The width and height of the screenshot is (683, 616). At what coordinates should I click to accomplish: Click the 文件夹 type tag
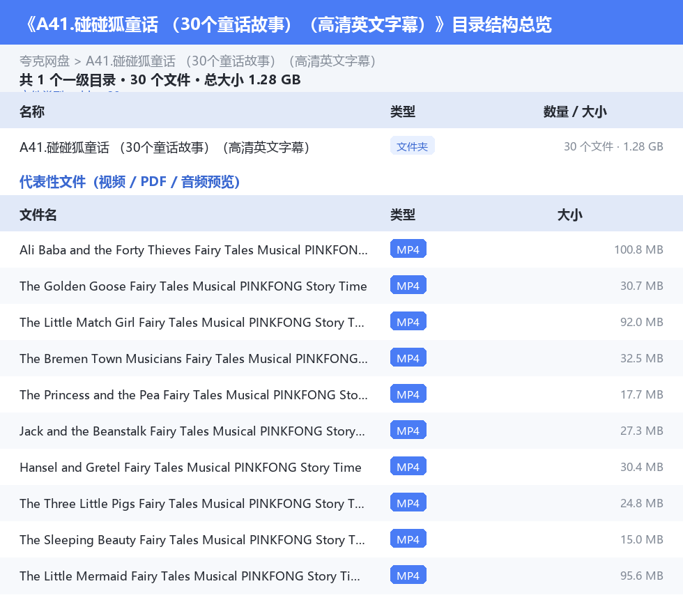coord(412,146)
